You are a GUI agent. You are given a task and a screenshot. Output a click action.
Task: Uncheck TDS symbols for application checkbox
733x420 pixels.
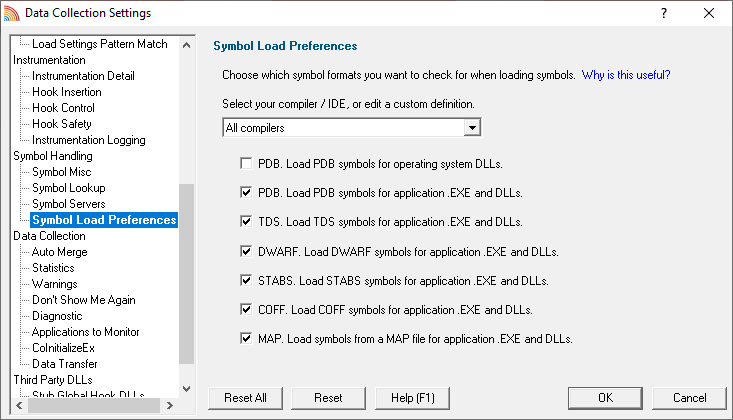[x=246, y=221]
